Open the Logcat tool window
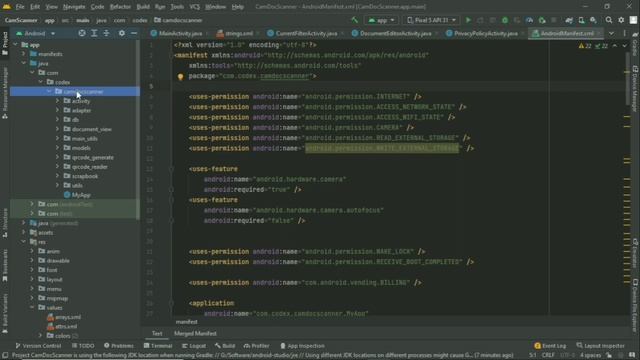 (x=194, y=346)
